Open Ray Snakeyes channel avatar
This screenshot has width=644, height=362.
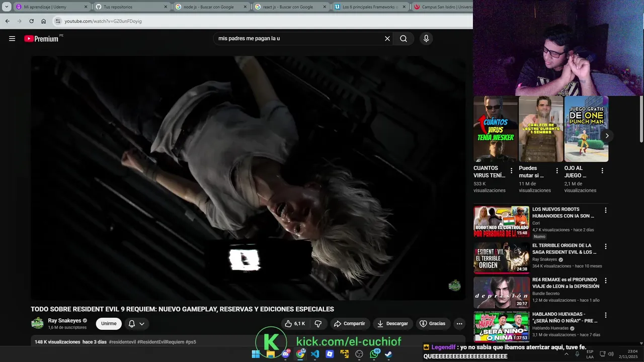point(37,323)
